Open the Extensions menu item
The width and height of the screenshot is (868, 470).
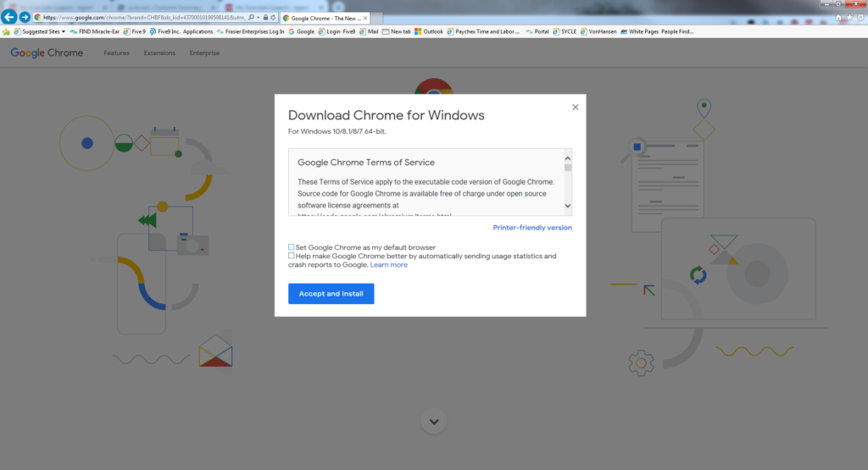click(x=159, y=53)
